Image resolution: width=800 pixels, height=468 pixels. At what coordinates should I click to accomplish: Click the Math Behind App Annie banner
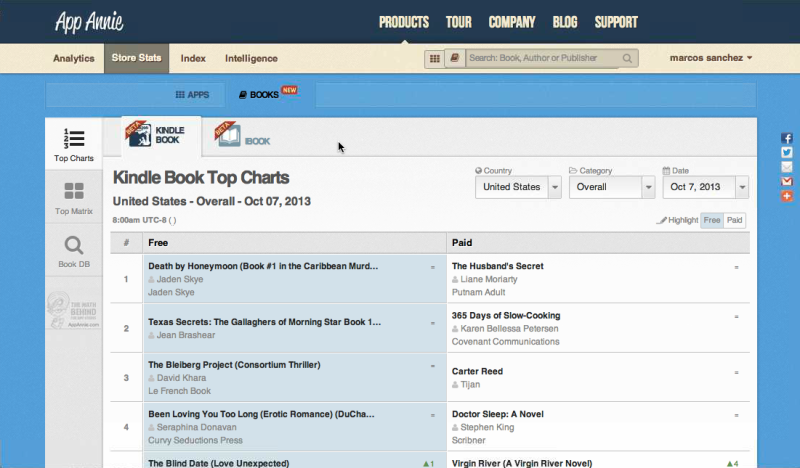(73, 310)
